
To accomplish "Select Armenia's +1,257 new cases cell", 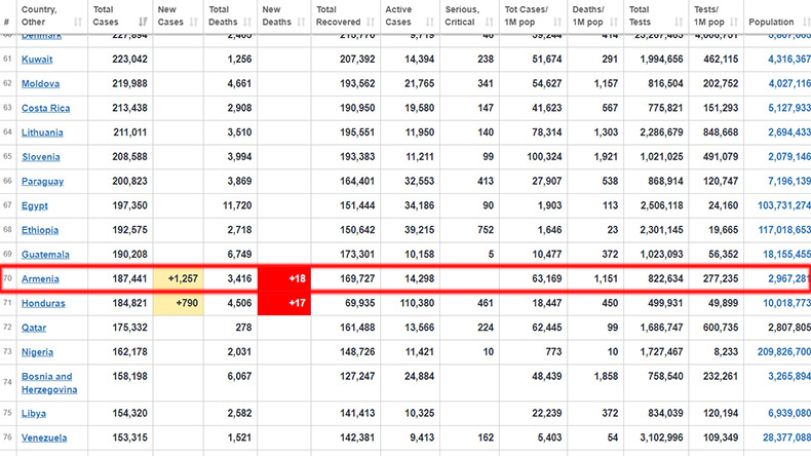I will [178, 279].
